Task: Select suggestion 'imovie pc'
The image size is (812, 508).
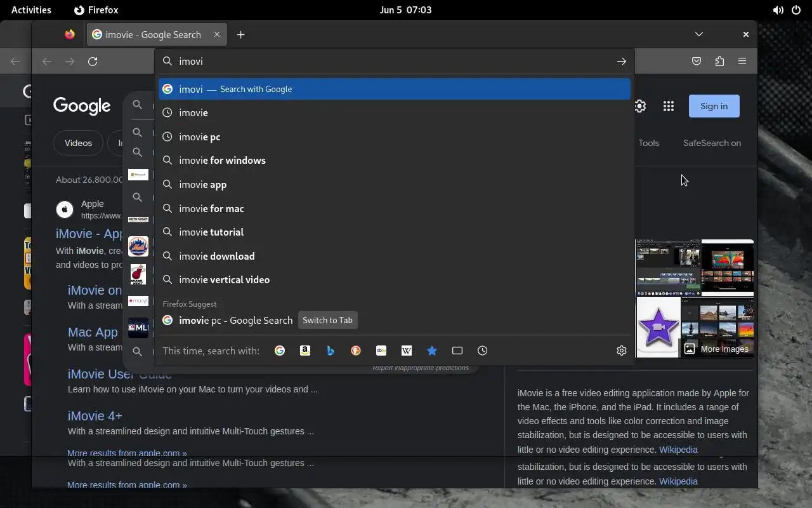Action: click(x=395, y=137)
